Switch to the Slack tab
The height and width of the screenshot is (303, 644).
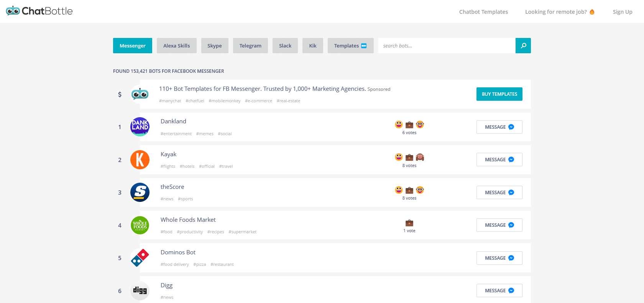[285, 46]
